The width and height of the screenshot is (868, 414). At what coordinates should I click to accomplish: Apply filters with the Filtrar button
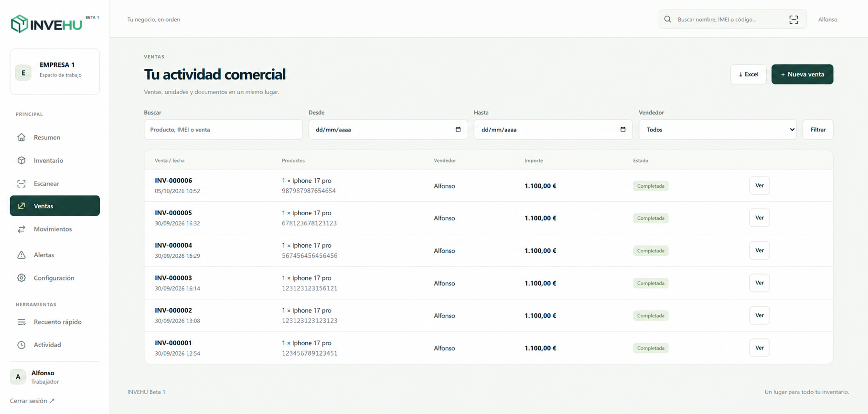tap(818, 130)
